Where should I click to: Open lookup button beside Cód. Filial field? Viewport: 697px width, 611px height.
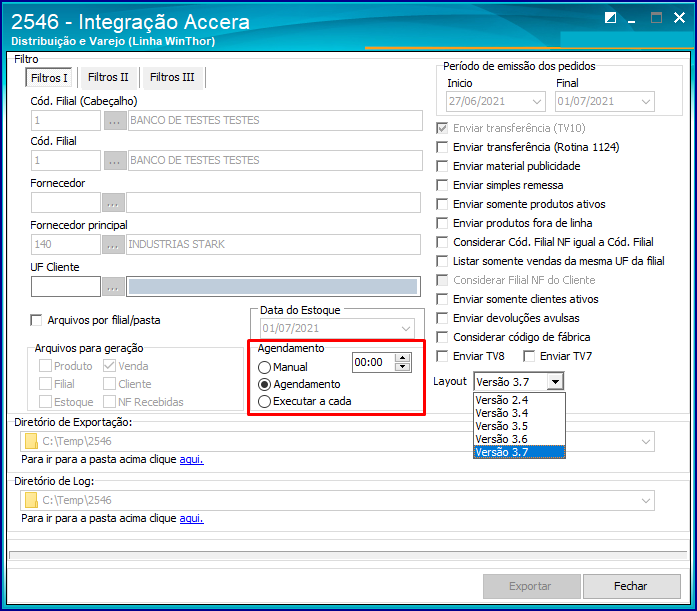[115, 160]
